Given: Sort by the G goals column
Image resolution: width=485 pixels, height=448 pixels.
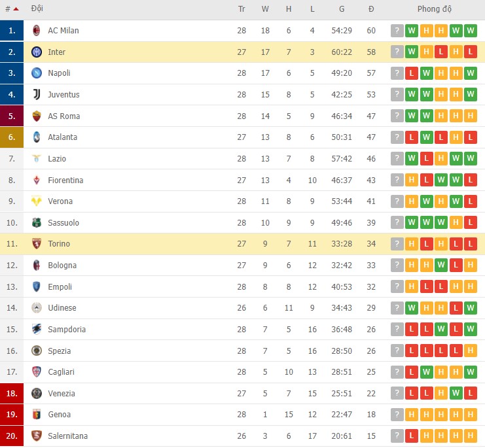Looking at the screenshot, I should coord(342,9).
